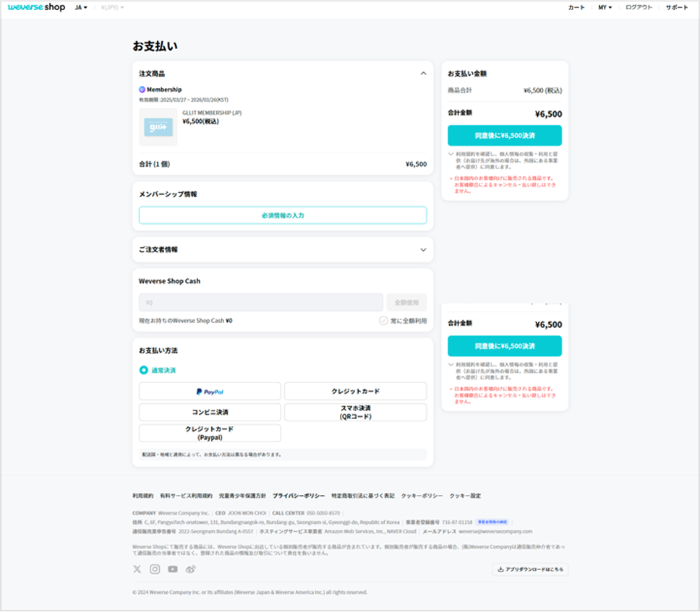Open the クッキー設定 footer link

pos(465,496)
